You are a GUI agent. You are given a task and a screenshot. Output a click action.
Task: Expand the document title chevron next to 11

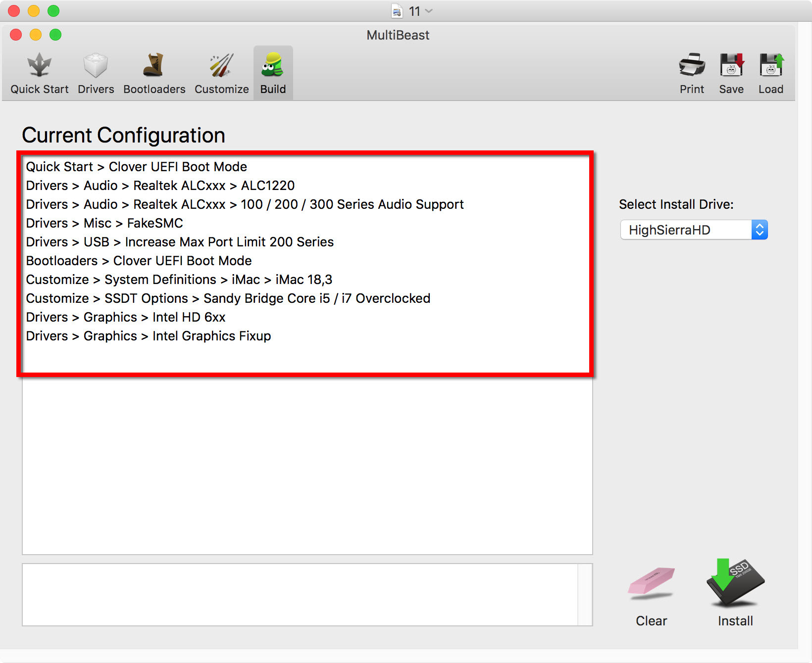[x=429, y=11]
